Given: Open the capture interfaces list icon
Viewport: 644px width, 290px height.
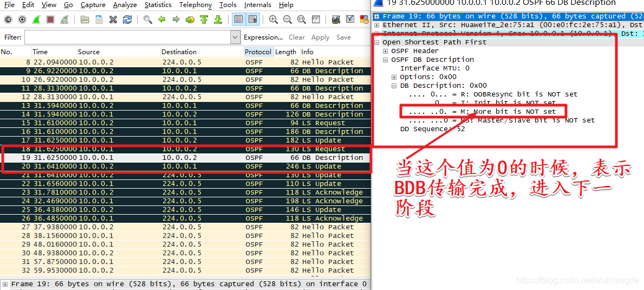Looking at the screenshot, I should [x=8, y=20].
